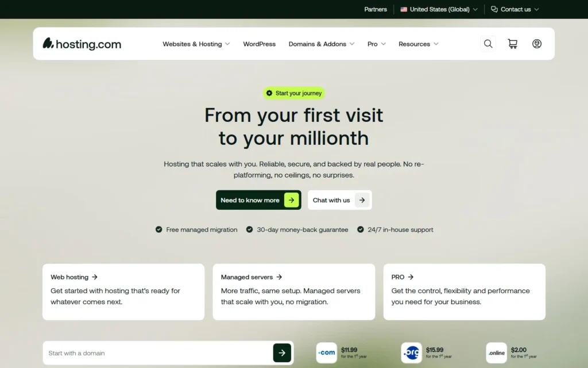This screenshot has width=588, height=368.
Task: Click the Web hosting arrow icon
Action: point(95,277)
